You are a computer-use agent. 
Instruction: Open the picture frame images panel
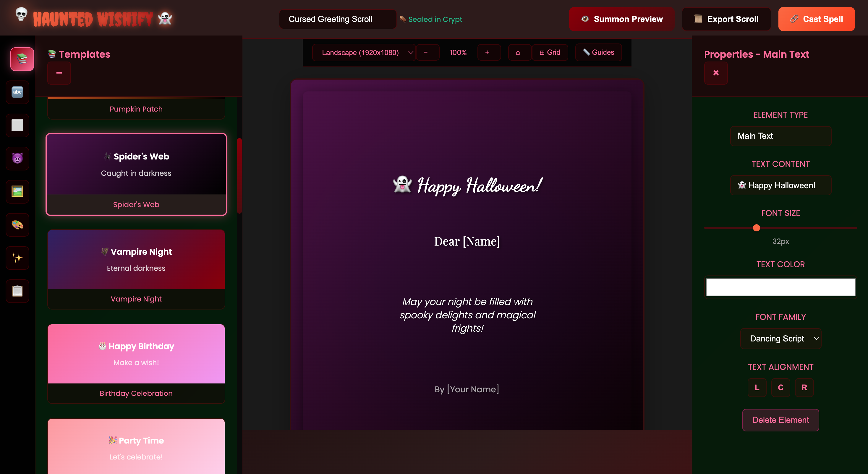click(x=17, y=191)
